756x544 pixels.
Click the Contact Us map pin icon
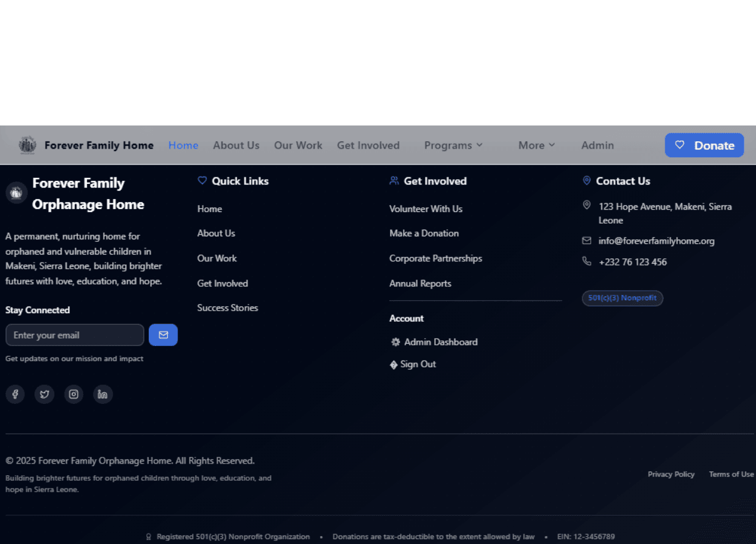click(587, 181)
